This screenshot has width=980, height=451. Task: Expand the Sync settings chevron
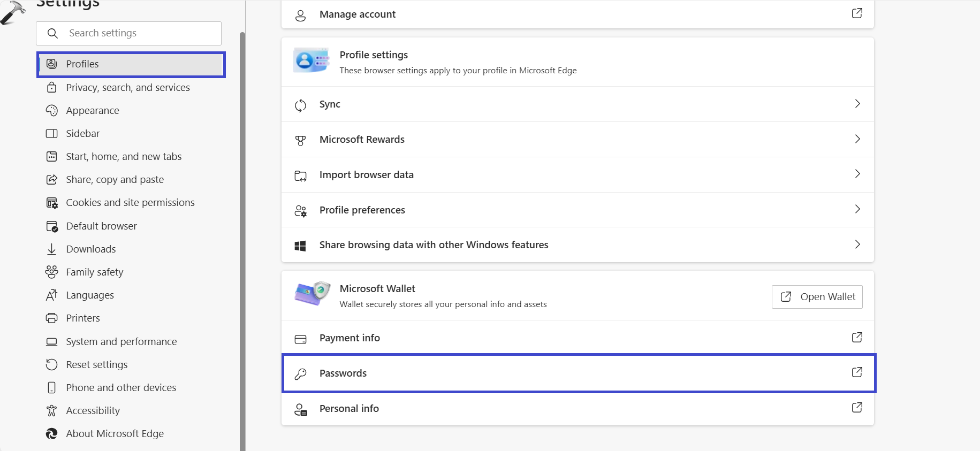857,104
